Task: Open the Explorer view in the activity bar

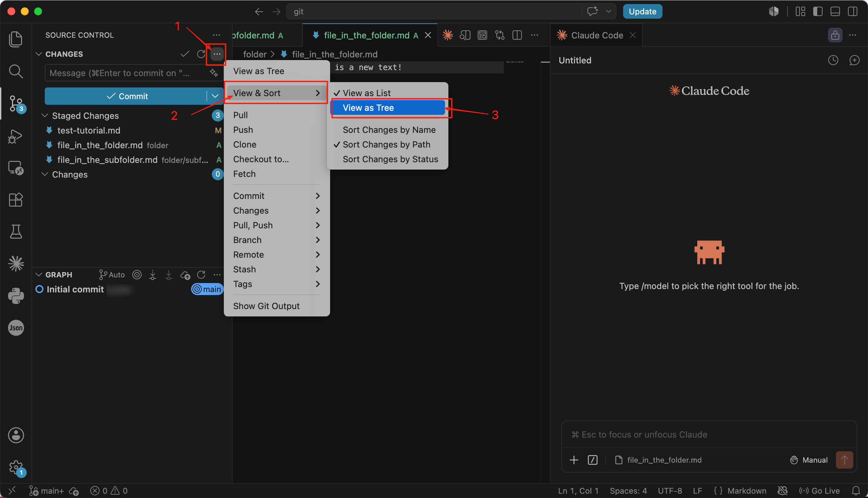Action: tap(16, 39)
